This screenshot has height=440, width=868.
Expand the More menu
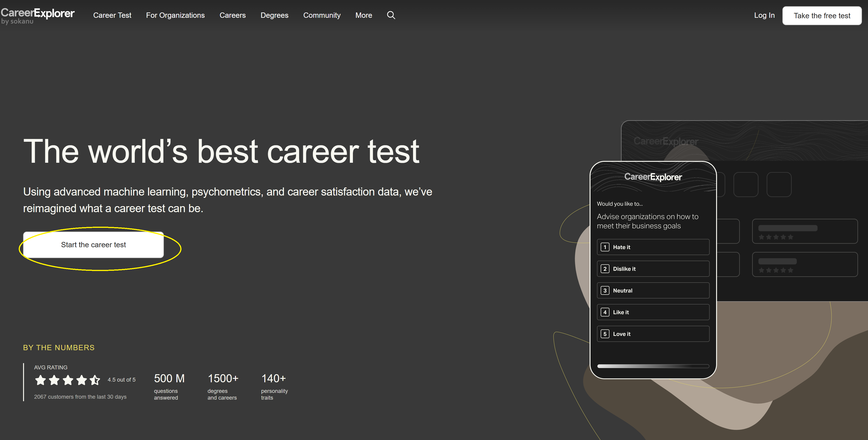(364, 15)
